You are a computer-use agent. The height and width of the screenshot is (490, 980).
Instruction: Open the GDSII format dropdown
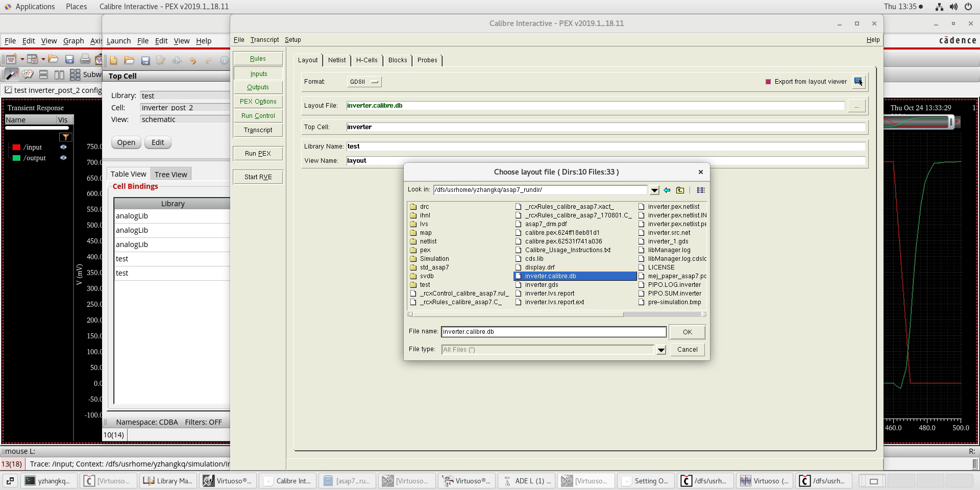[364, 82]
